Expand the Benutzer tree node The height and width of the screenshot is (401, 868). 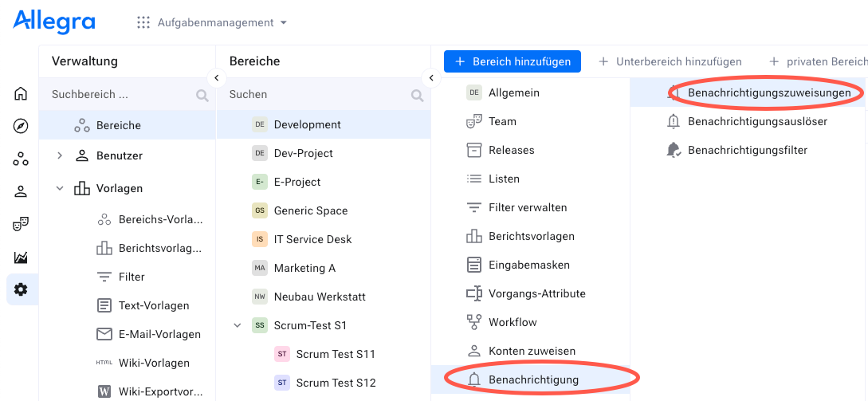60,155
